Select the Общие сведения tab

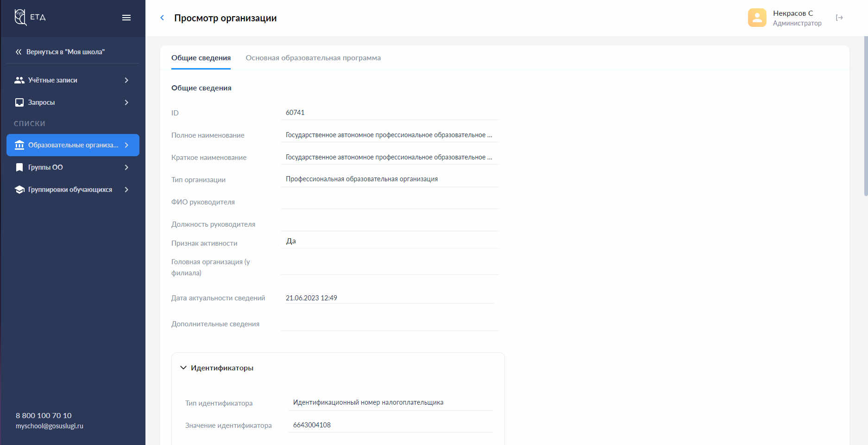201,58
